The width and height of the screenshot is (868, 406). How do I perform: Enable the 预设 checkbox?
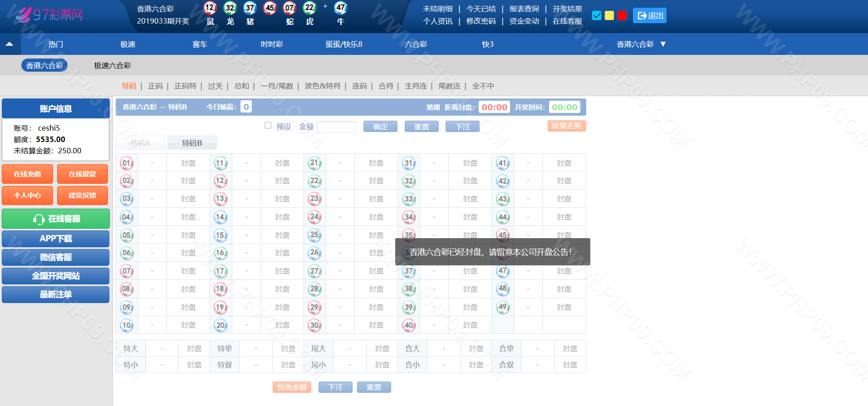tap(268, 126)
